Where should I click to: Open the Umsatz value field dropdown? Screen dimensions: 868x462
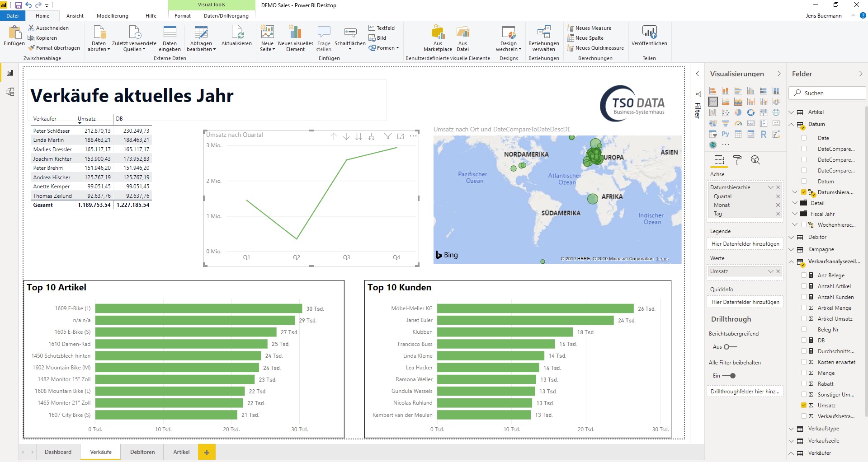coord(771,271)
